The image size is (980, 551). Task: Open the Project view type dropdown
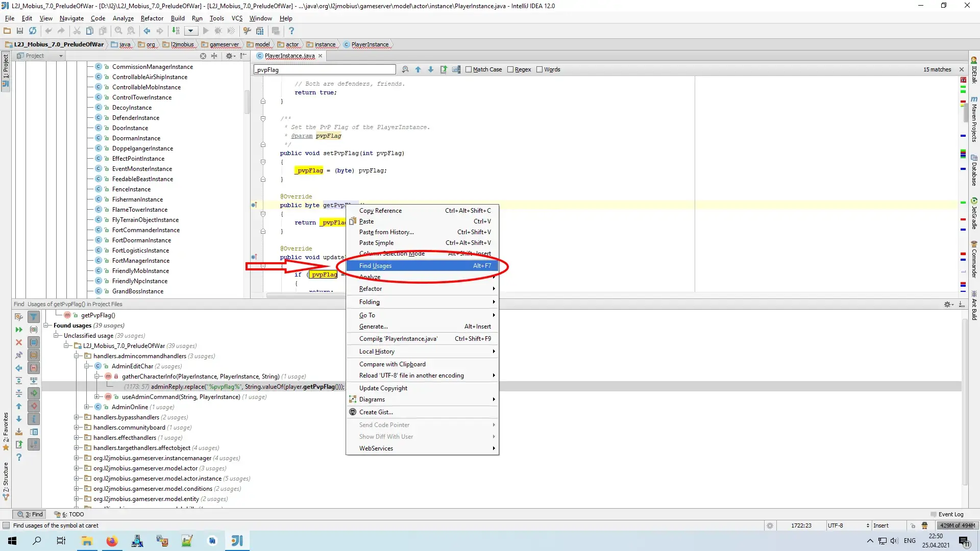tap(39, 56)
